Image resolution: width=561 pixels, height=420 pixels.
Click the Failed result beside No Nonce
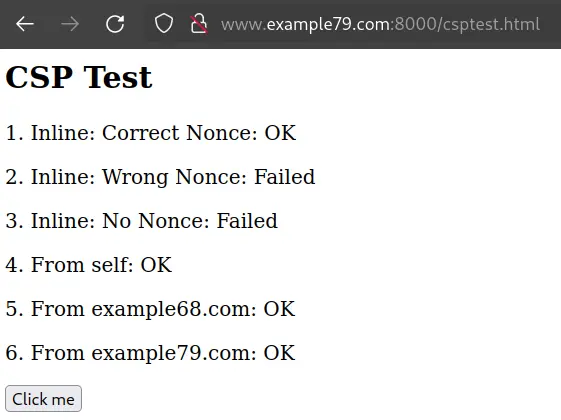pyautogui.click(x=247, y=221)
